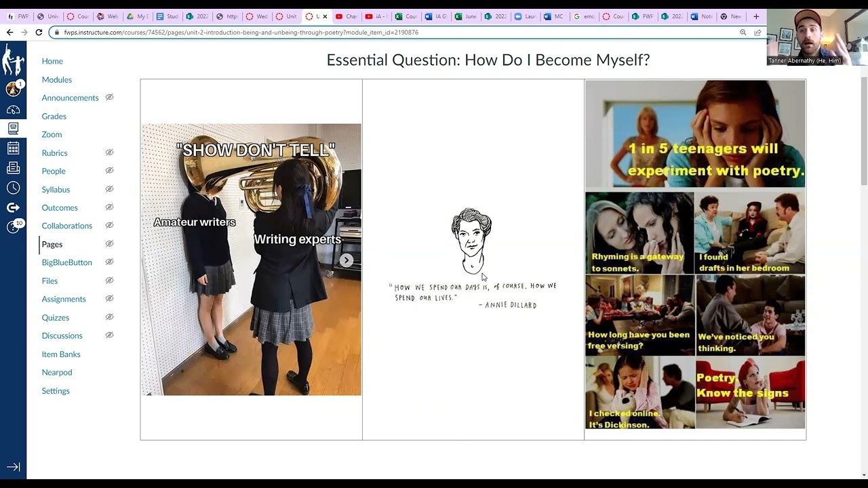Open Settings course link
The height and width of the screenshot is (488, 868).
pyautogui.click(x=56, y=390)
